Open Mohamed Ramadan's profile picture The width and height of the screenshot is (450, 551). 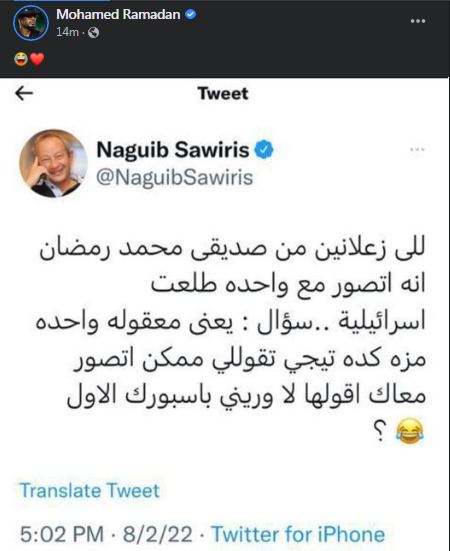point(31,23)
